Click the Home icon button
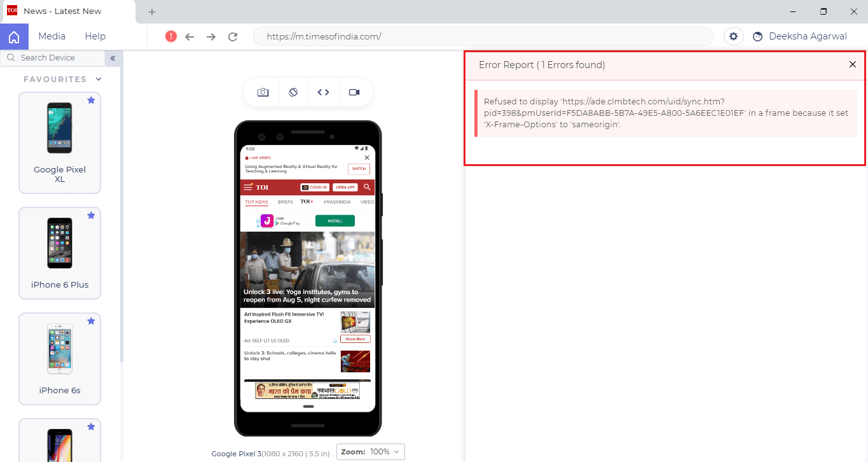This screenshot has width=868, height=462. pyautogui.click(x=14, y=36)
